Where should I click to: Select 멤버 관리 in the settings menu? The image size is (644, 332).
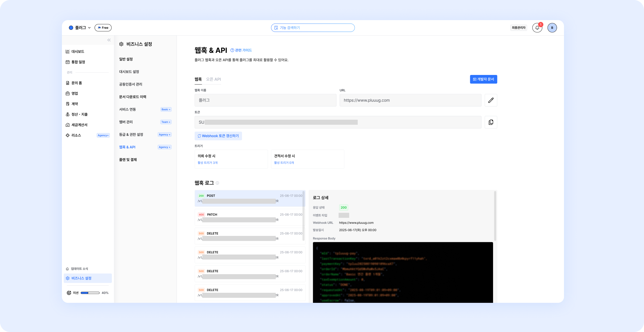(x=126, y=122)
